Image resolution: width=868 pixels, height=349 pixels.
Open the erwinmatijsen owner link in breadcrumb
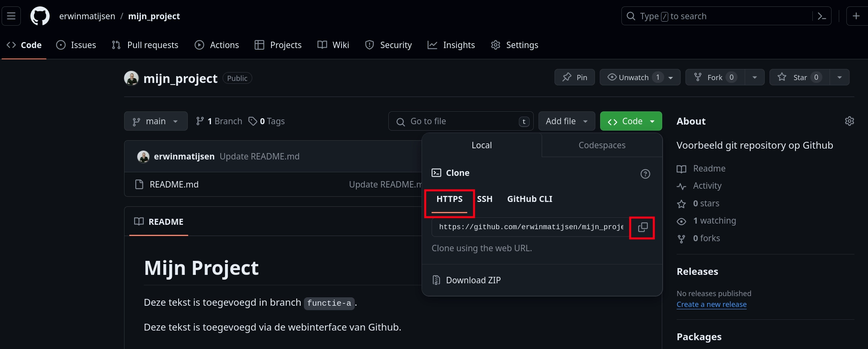pos(87,16)
